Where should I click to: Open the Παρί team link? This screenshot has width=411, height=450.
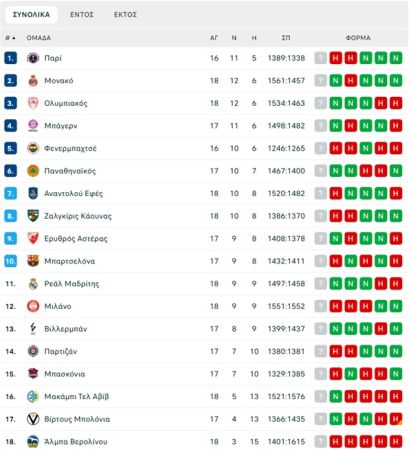click(53, 58)
